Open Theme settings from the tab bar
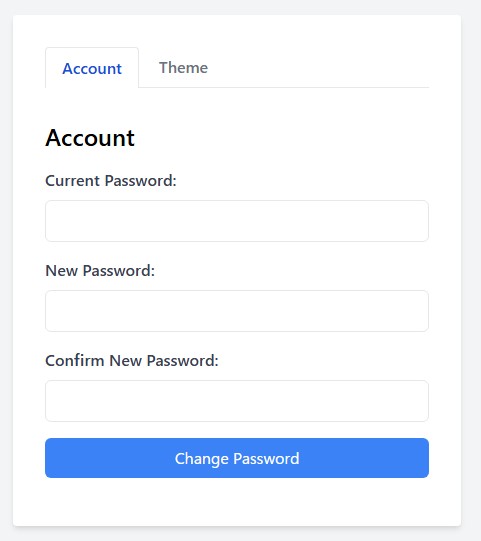Screen dimensions: 481x541 (183, 68)
